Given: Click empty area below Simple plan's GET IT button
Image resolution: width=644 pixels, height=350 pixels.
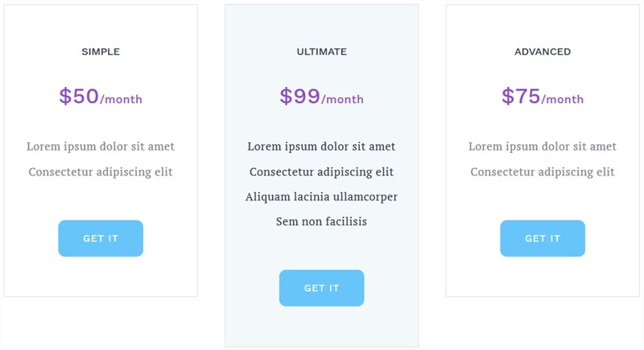Looking at the screenshot, I should click(x=101, y=278).
